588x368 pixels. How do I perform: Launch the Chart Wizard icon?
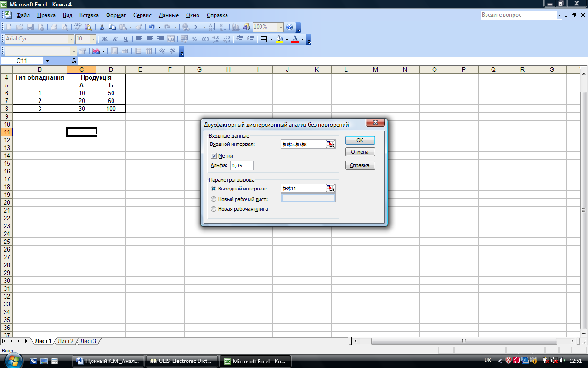pos(236,27)
